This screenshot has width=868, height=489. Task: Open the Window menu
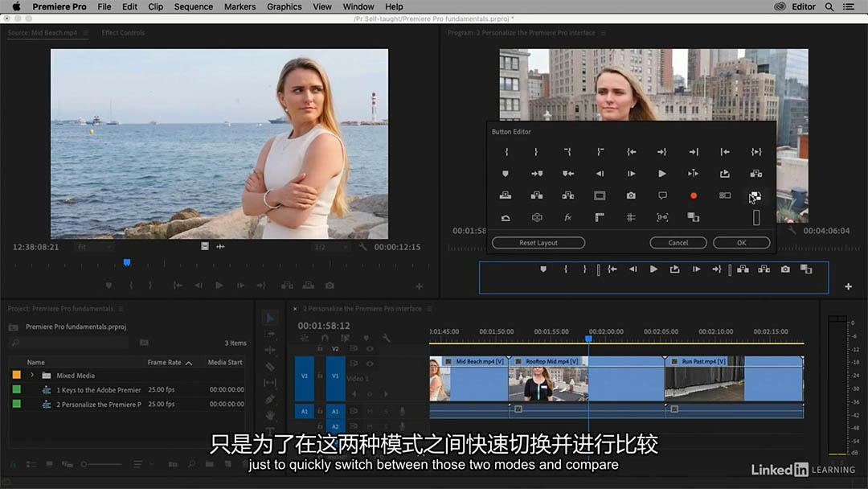(x=358, y=6)
